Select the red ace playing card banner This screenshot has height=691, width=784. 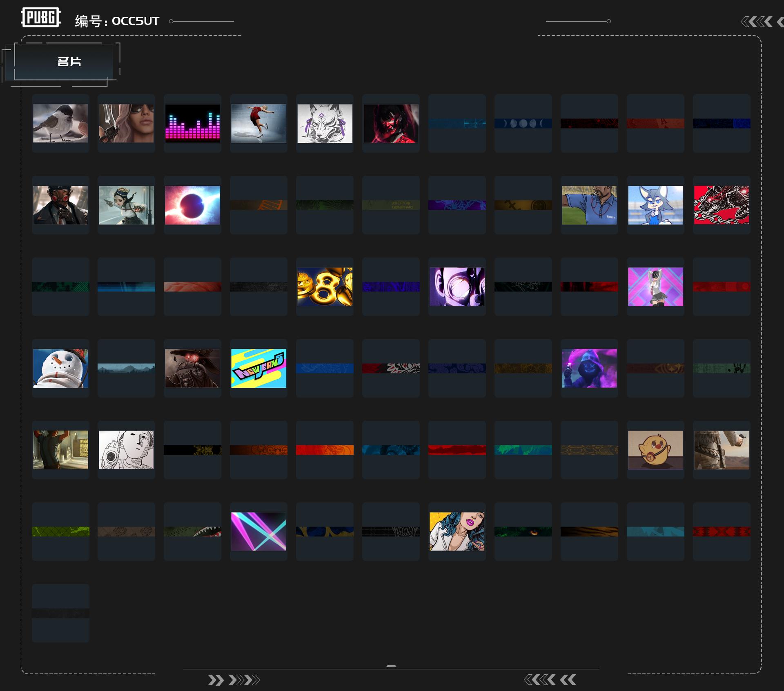click(656, 123)
